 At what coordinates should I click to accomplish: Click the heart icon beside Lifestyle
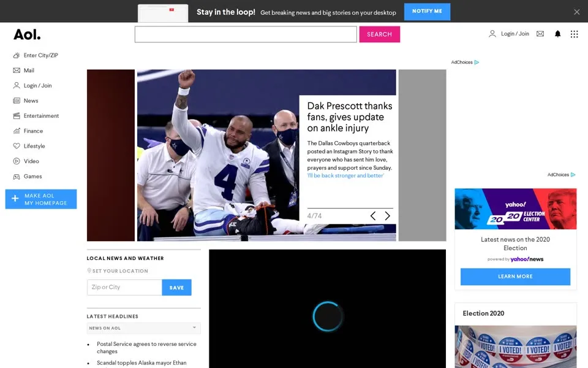click(x=17, y=146)
